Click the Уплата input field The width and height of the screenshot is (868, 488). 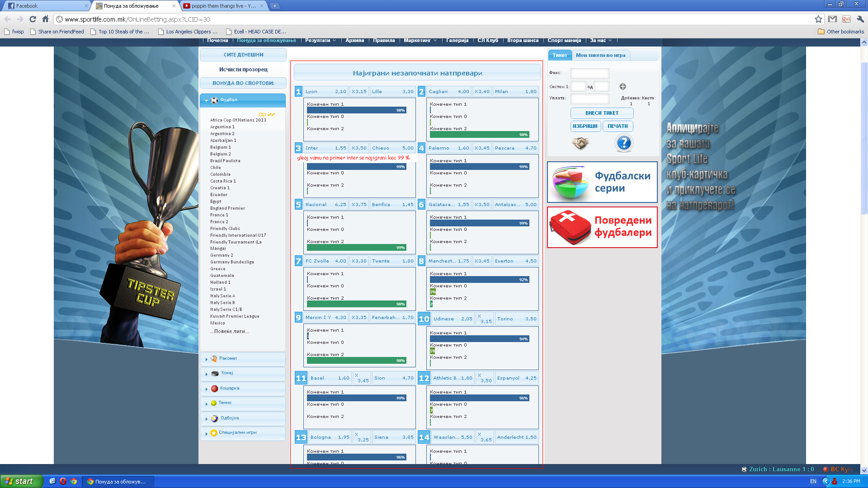tap(590, 99)
